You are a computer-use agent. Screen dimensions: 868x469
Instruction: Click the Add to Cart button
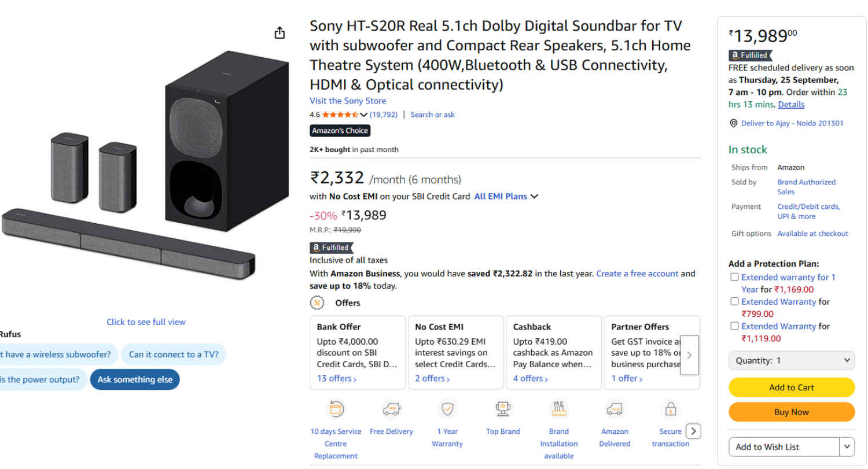click(791, 387)
